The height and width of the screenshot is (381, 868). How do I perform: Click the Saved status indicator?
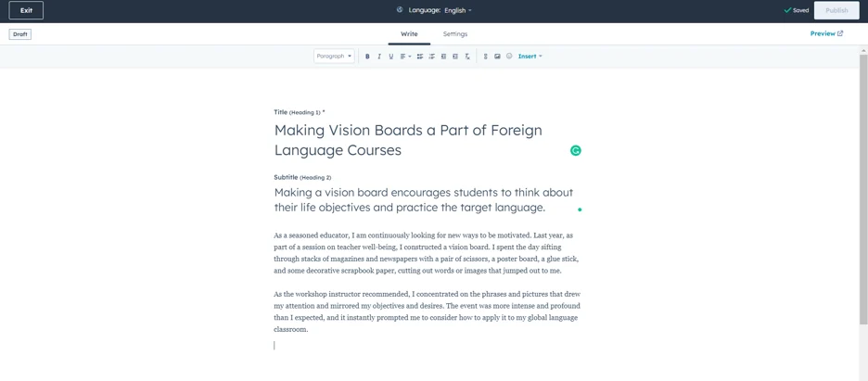click(x=797, y=10)
